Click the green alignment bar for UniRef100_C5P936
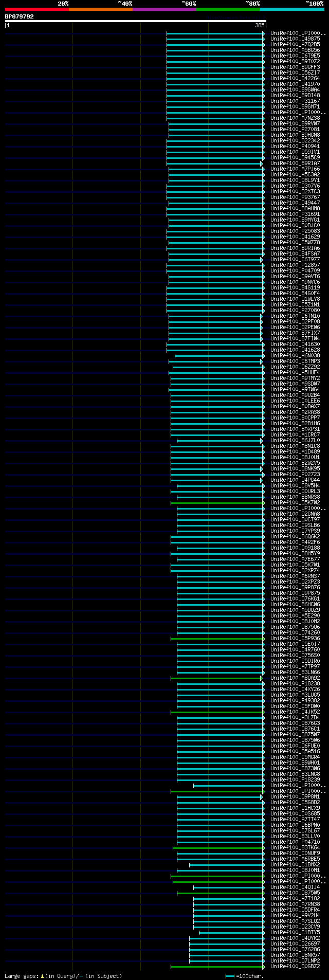This screenshot has width=329, height=980. click(218, 638)
